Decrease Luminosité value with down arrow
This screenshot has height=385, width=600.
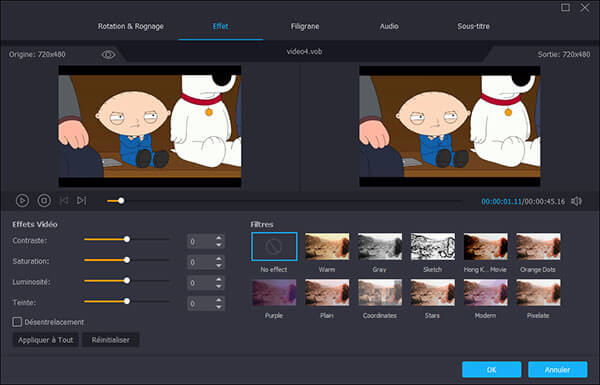218,286
